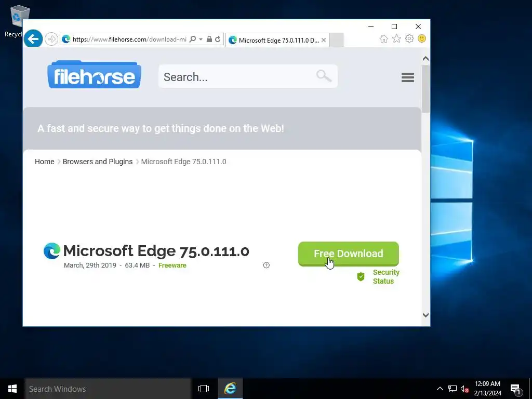
Task: Open the Action Center notifications icon
Action: (x=515, y=389)
